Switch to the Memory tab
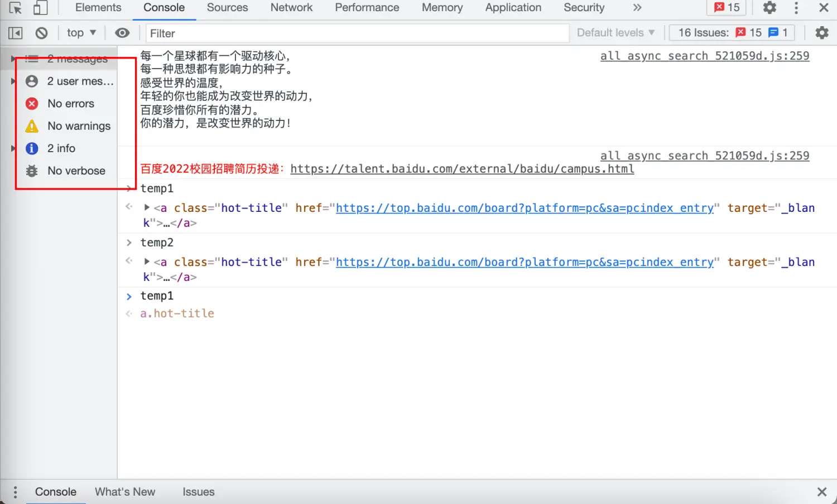Screen dimensions: 837x504 pos(442,8)
